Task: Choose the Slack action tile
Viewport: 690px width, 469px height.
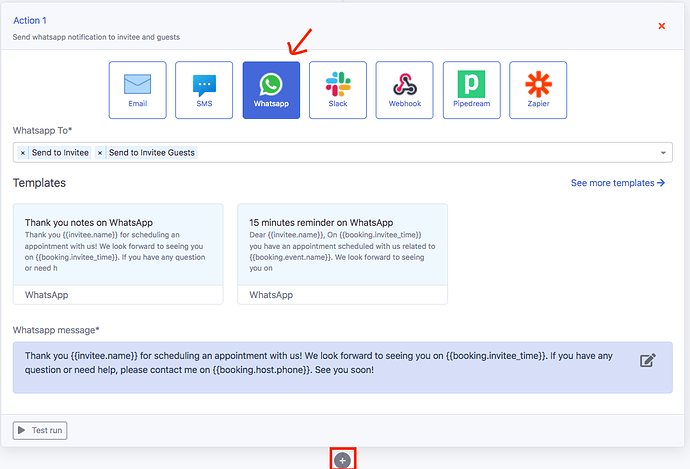Action: (x=338, y=90)
